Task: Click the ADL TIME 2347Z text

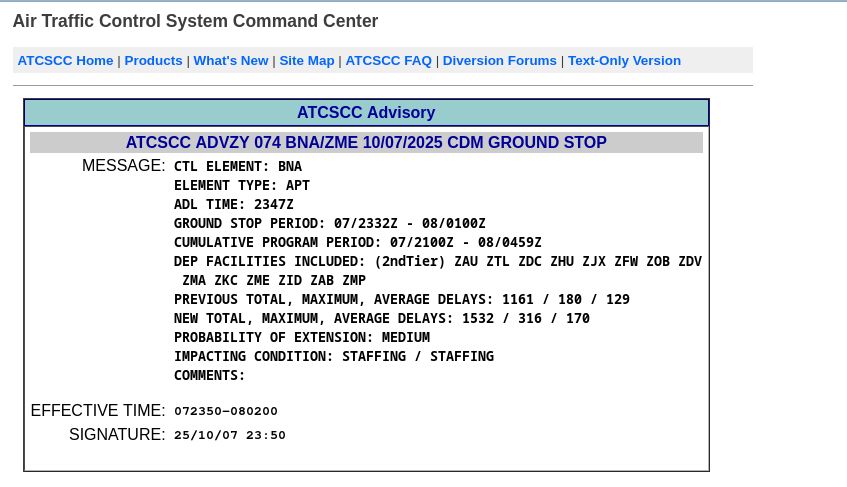Action: (233, 204)
